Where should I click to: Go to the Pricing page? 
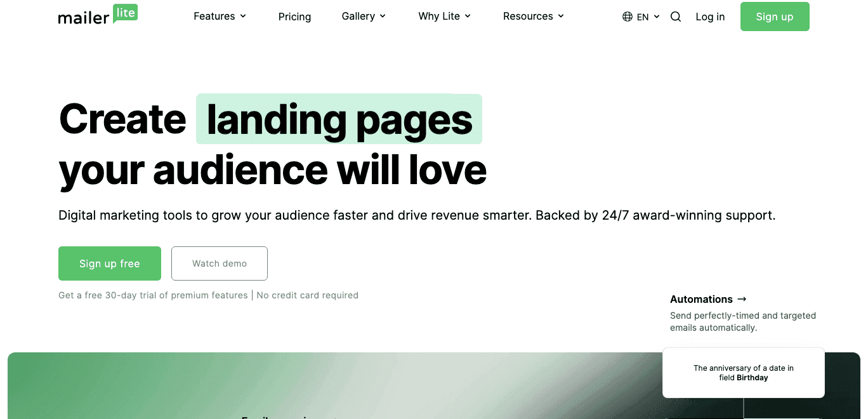[294, 17]
